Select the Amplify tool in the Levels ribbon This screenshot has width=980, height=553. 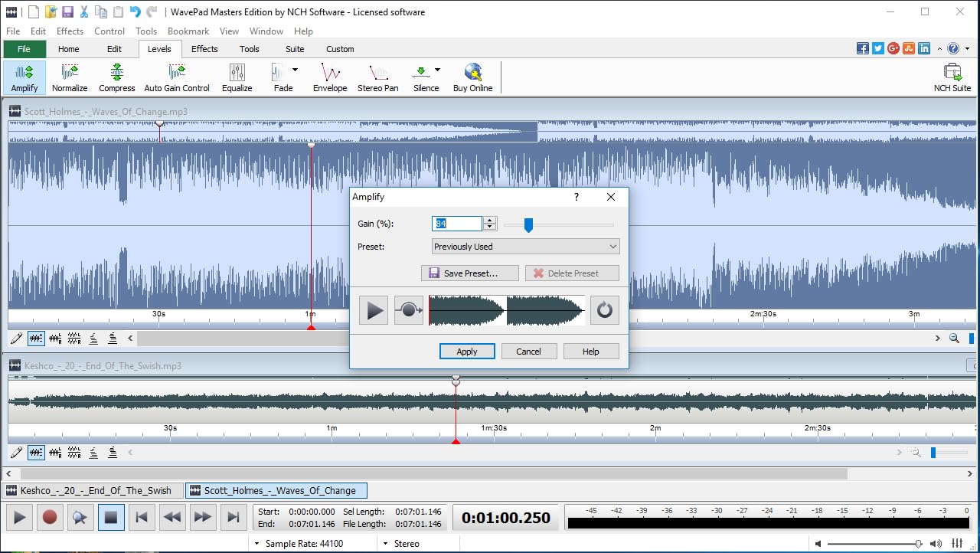point(24,76)
